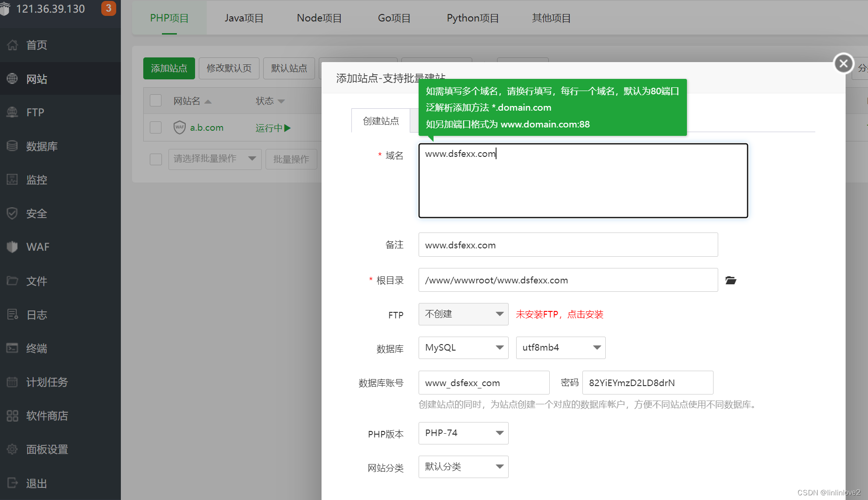Click the shield check icon beside 安全
The width and height of the screenshot is (868, 500).
click(x=13, y=213)
